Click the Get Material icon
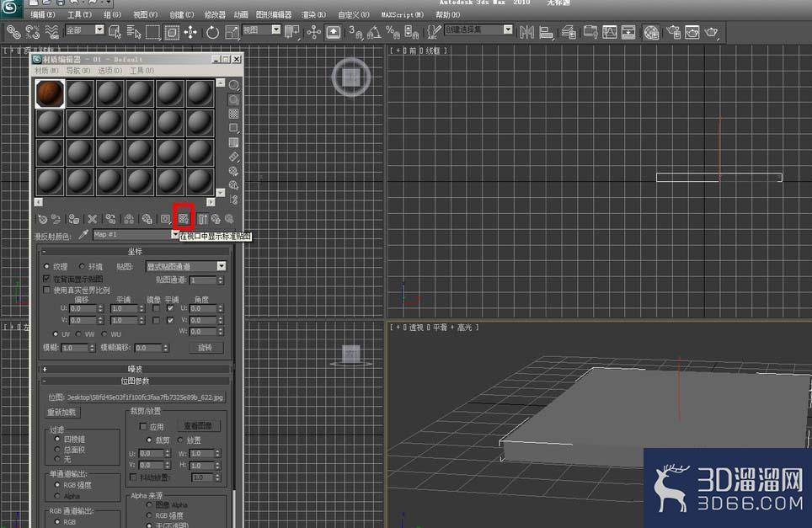The width and height of the screenshot is (812, 528). click(42, 220)
